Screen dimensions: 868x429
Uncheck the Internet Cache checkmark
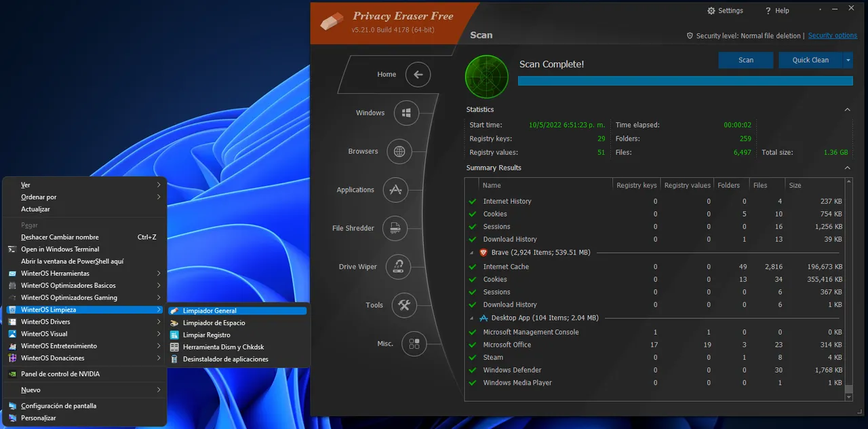pyautogui.click(x=472, y=267)
